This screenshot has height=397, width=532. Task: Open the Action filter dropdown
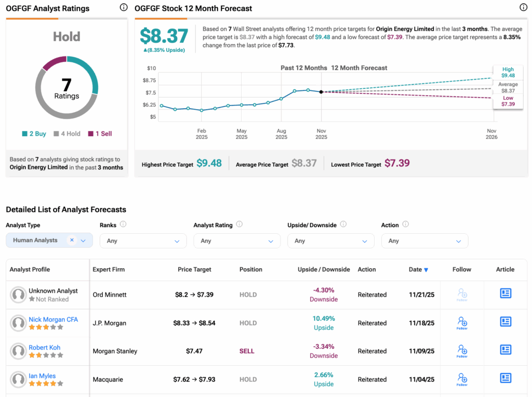pyautogui.click(x=424, y=241)
